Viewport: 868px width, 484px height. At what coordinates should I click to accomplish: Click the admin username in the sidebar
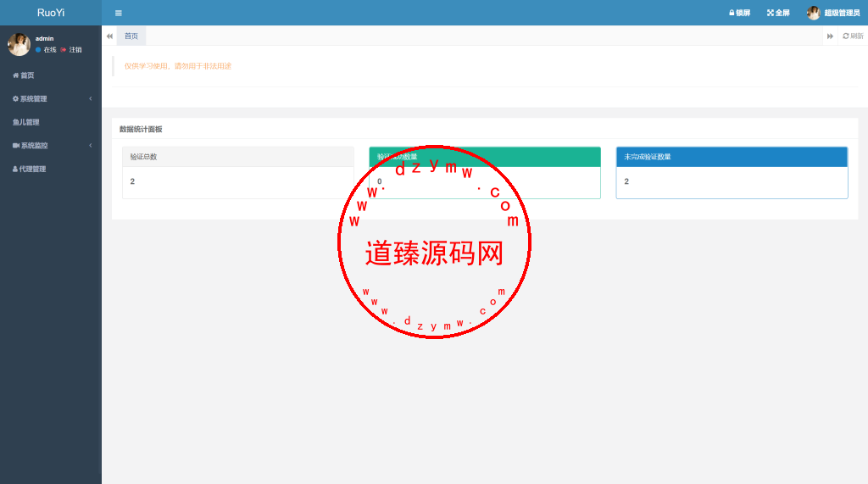[x=44, y=39]
